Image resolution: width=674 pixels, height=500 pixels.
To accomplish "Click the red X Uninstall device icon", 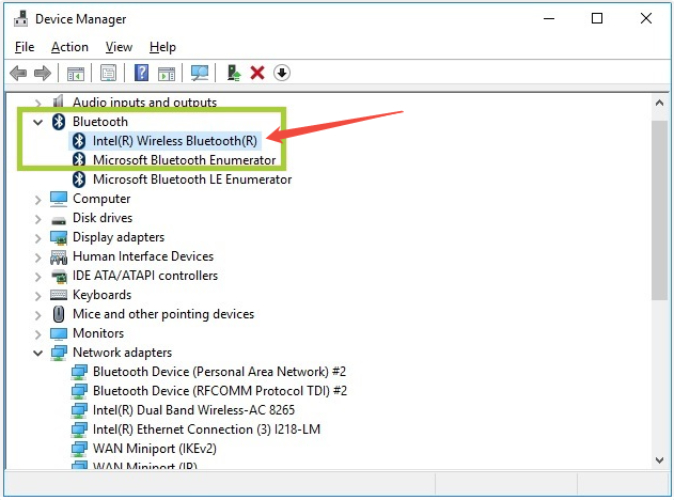I will [257, 73].
